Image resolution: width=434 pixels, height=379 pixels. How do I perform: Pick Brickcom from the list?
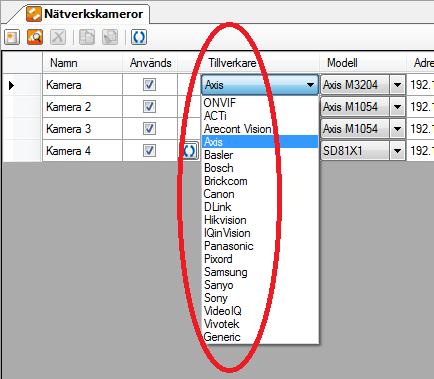point(260,181)
